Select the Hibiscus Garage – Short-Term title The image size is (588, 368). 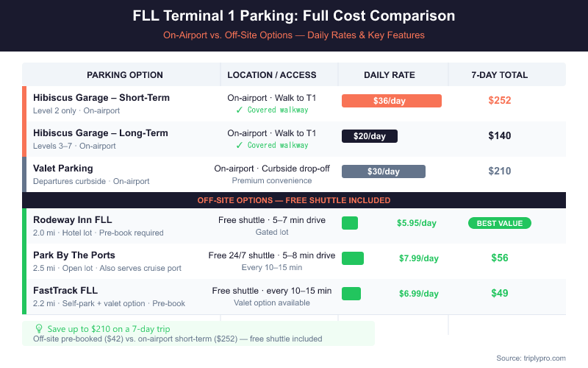101,98
